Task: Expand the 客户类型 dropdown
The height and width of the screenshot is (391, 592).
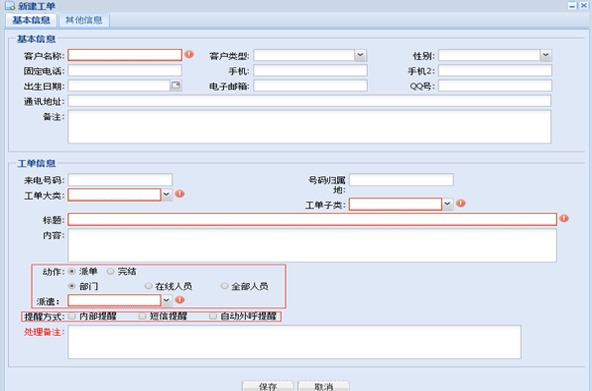Action: 361,55
